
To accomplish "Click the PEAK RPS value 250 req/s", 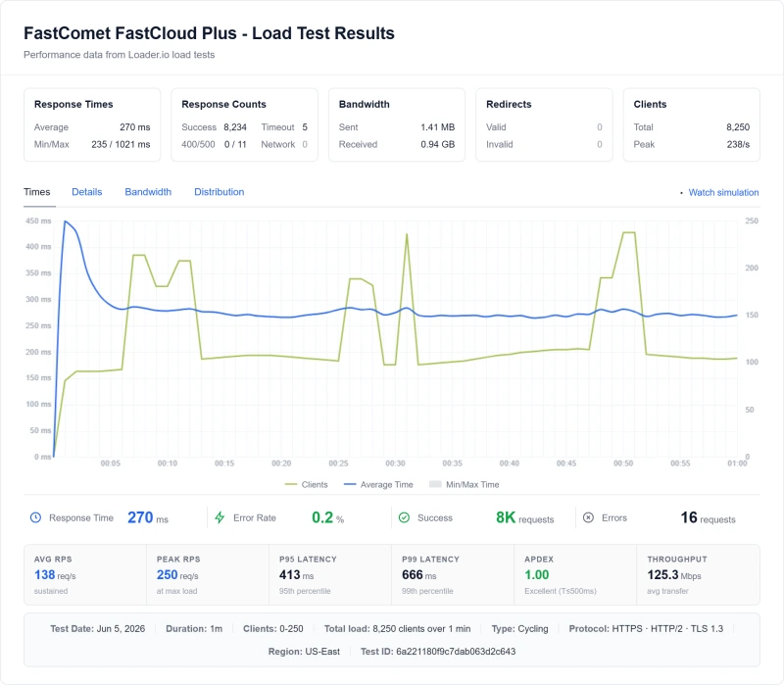I will coord(177,575).
